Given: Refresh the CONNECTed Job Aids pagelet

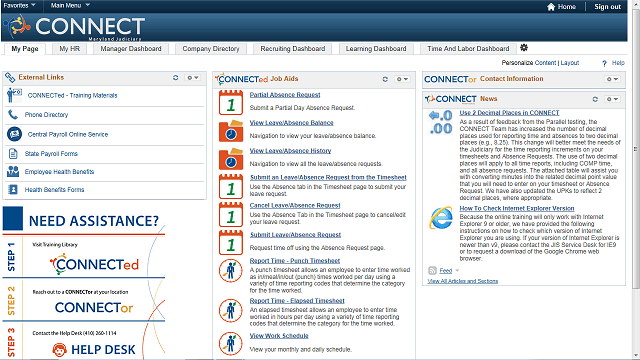Looking at the screenshot, I should (385, 79).
